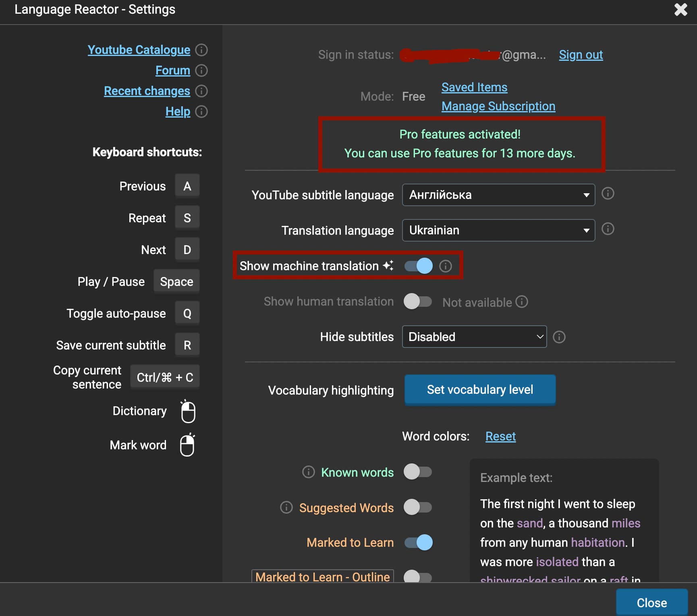This screenshot has width=697, height=616.
Task: Open YouTube subtitle language dropdown
Action: [498, 195]
